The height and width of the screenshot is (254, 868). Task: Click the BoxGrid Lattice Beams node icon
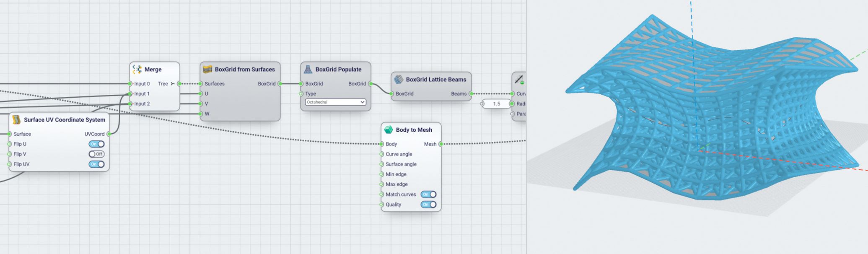[399, 79]
